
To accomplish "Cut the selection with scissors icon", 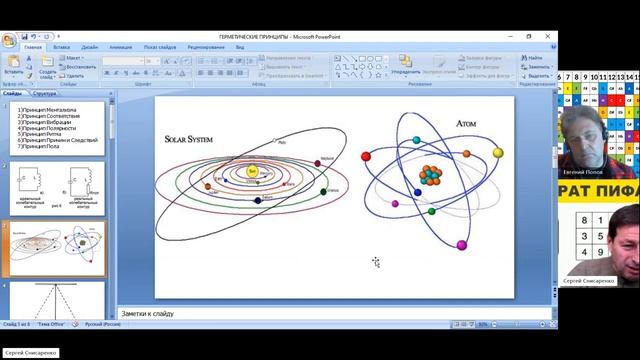I will click(x=29, y=59).
